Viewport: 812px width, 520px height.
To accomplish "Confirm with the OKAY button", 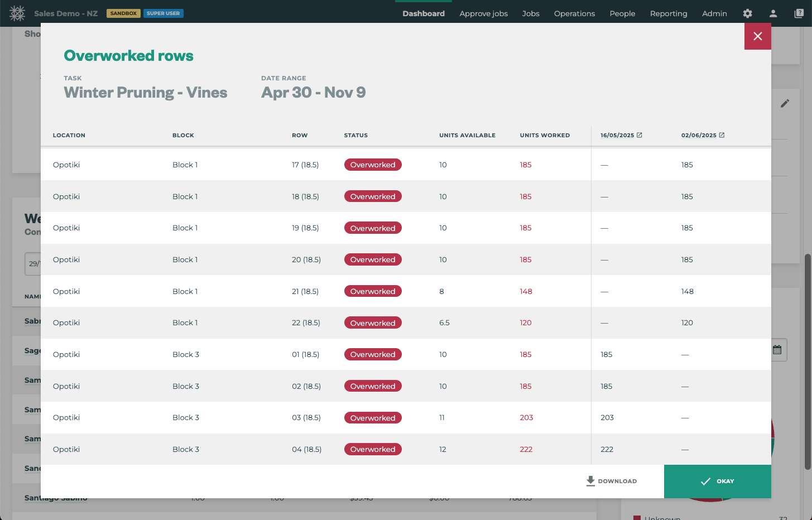I will pos(718,481).
